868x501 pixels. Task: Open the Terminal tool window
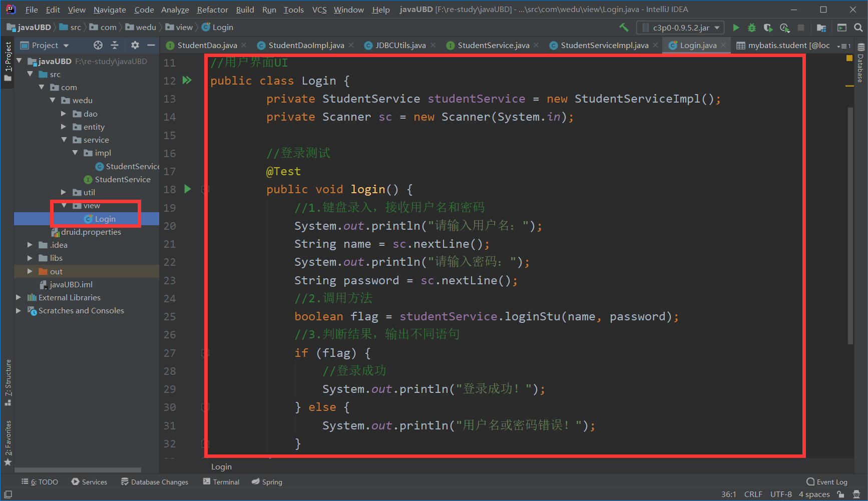pyautogui.click(x=221, y=481)
